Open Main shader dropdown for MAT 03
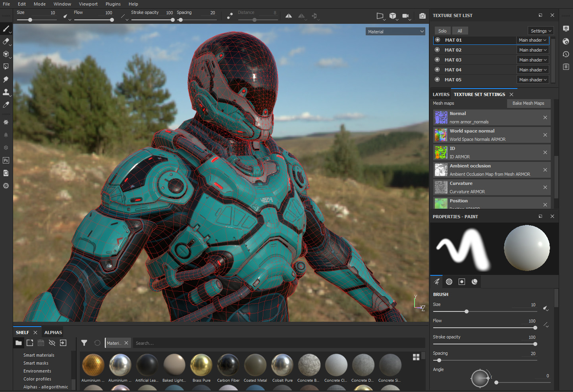The width and height of the screenshot is (573, 392). click(x=533, y=60)
